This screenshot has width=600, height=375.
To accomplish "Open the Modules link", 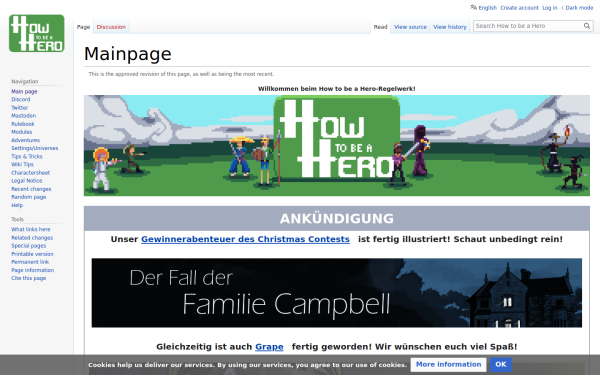I will tap(21, 132).
